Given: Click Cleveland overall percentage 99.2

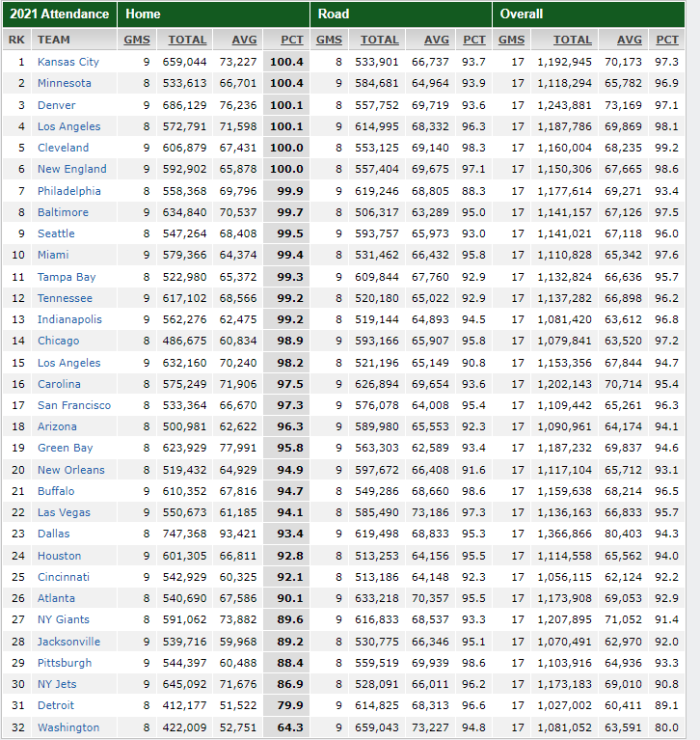Looking at the screenshot, I should click(x=666, y=148).
